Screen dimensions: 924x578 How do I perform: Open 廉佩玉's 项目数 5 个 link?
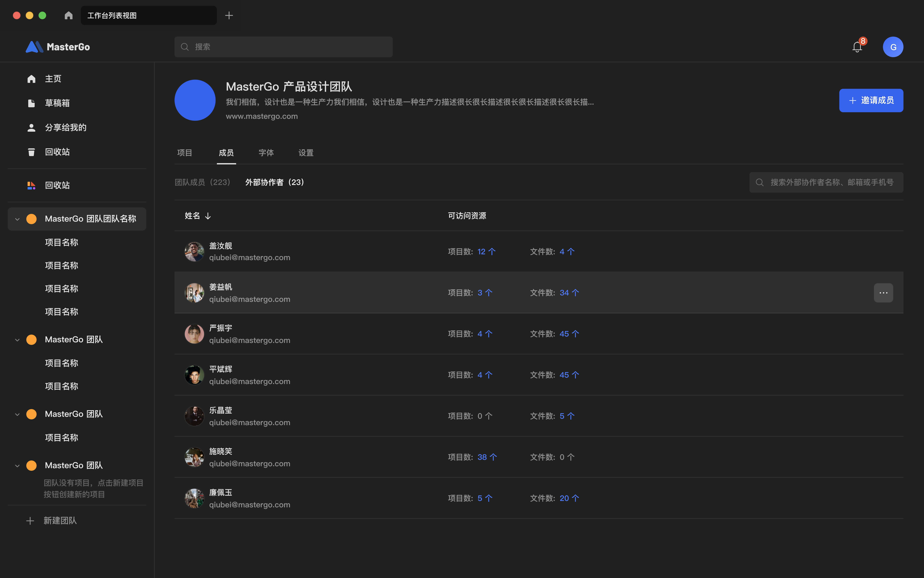485,498
